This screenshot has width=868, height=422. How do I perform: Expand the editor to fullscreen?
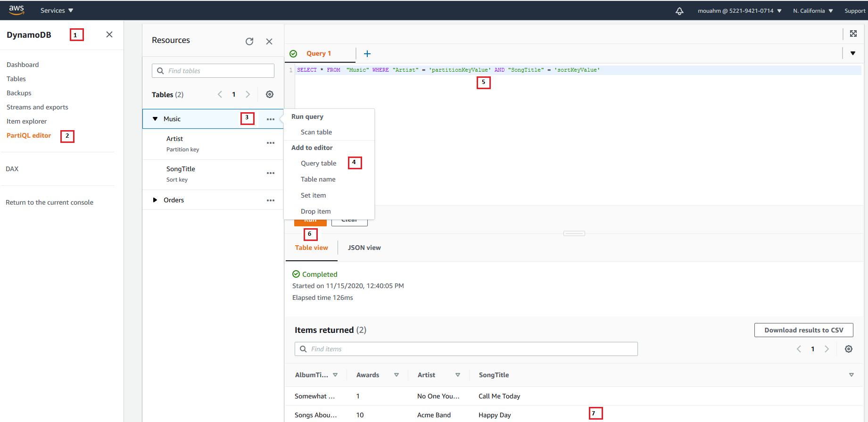tap(853, 33)
